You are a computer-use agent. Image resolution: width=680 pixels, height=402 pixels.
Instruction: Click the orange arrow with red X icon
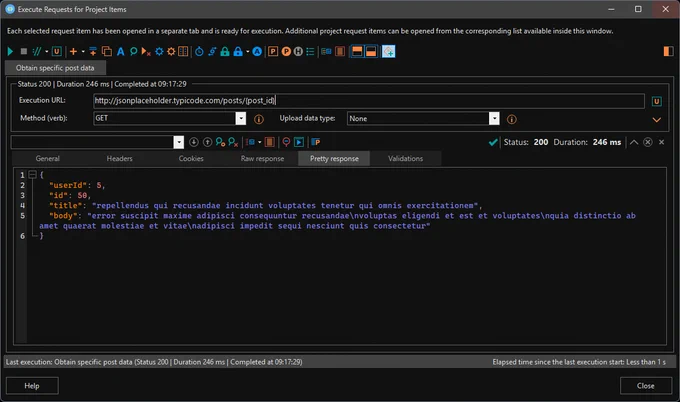[146, 52]
